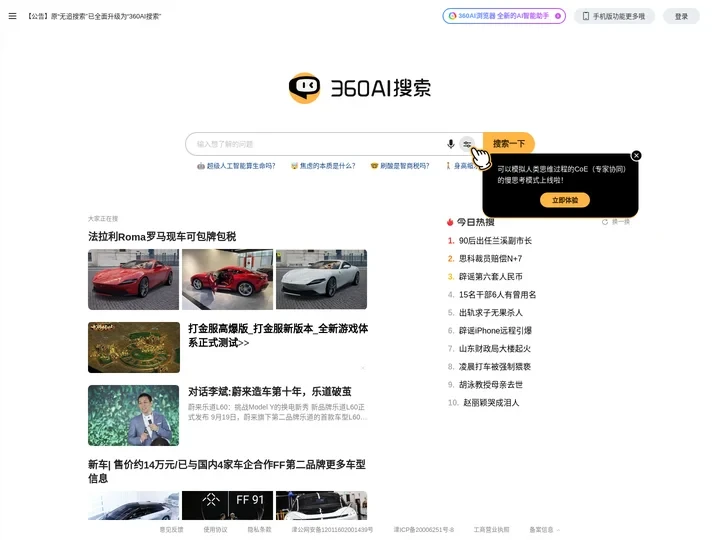Image resolution: width=720 pixels, height=540 pixels.
Task: Open headline 新车| 售价约14万元 FF第二品牌
Action: click(227, 471)
